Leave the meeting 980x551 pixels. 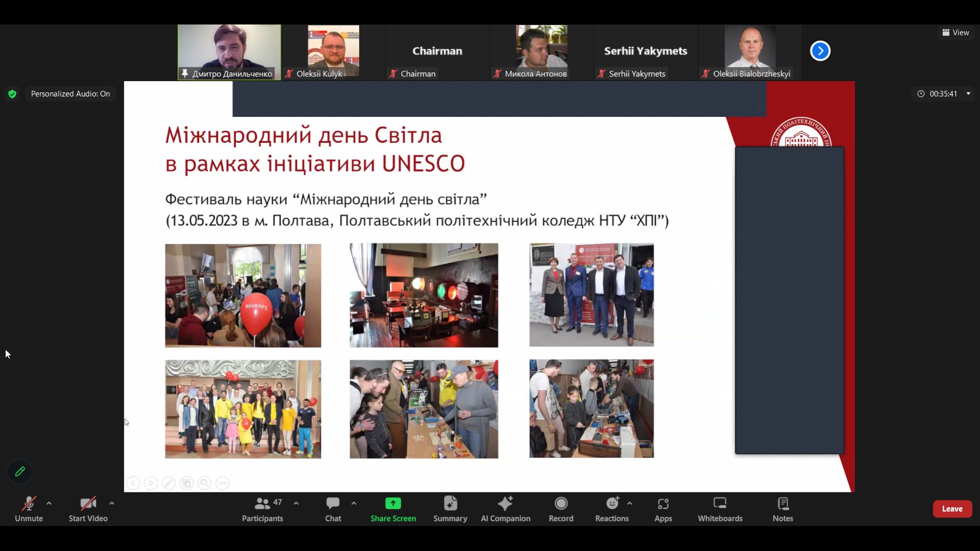click(952, 509)
